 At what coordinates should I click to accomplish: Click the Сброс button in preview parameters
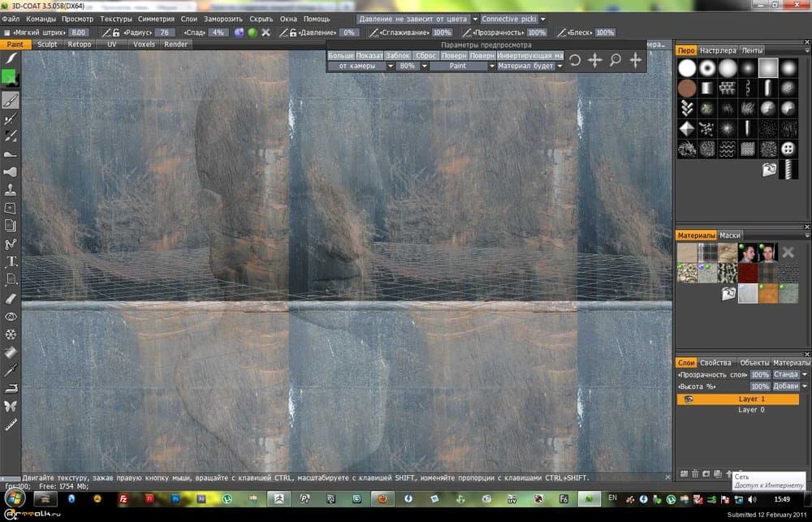425,55
